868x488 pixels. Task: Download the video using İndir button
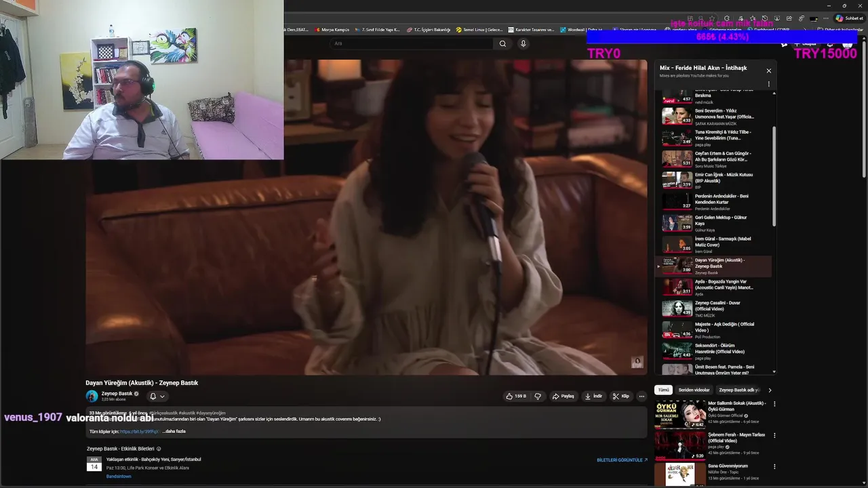click(x=593, y=396)
